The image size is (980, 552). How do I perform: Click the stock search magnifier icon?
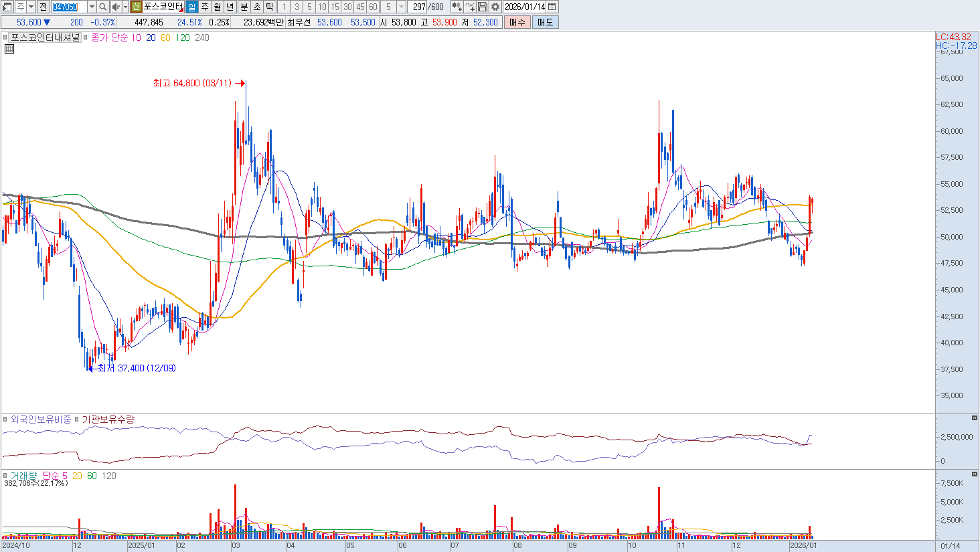[x=102, y=7]
